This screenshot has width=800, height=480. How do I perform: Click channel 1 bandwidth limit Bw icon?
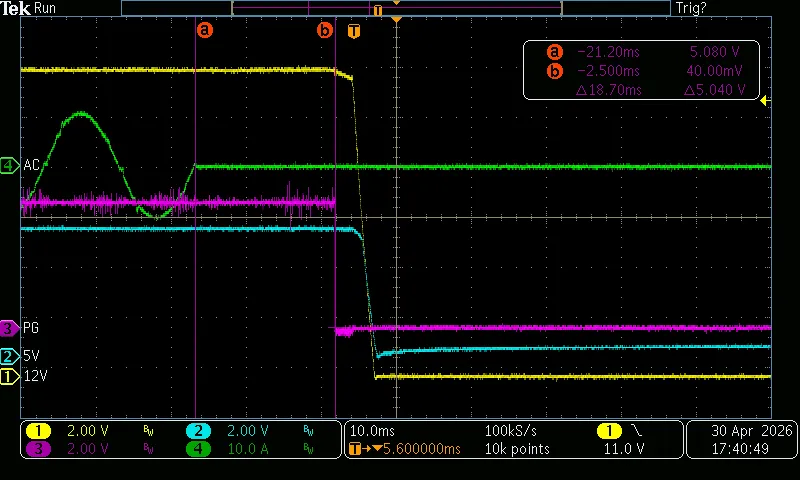click(148, 432)
